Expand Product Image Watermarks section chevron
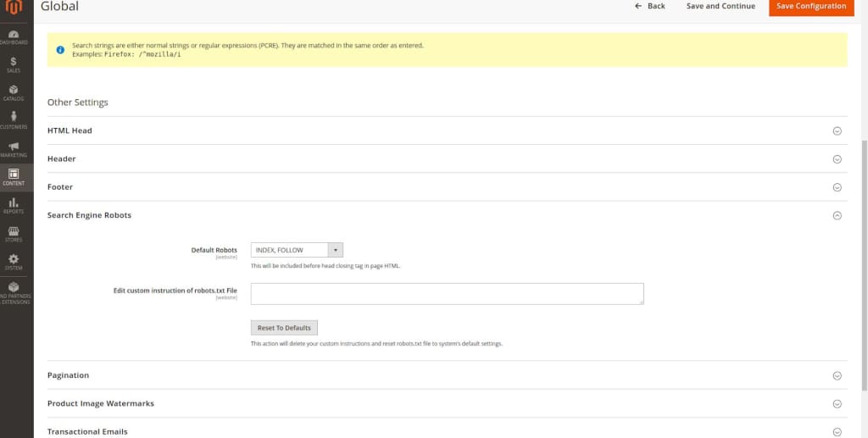 click(x=837, y=404)
